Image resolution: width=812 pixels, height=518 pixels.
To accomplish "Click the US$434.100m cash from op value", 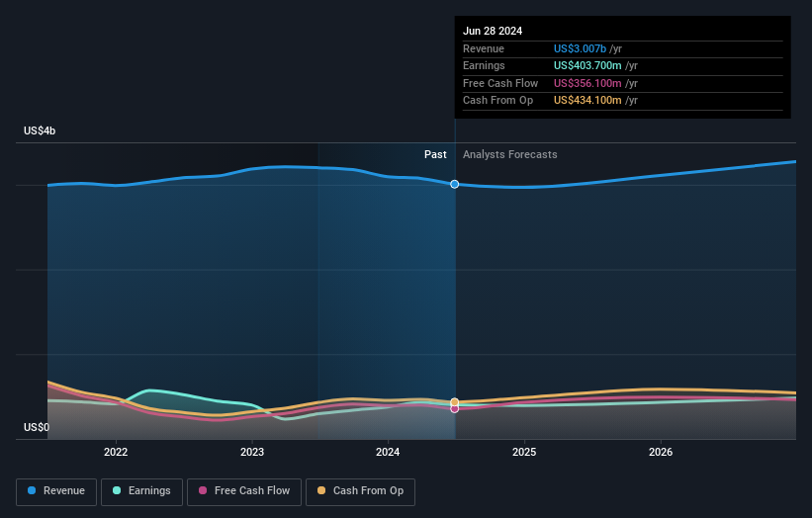I will pos(587,101).
